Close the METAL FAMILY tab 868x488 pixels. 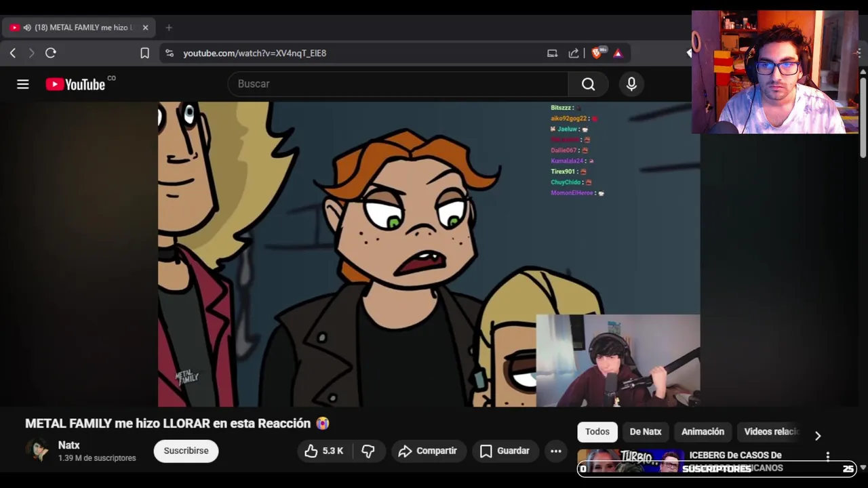coord(145,28)
